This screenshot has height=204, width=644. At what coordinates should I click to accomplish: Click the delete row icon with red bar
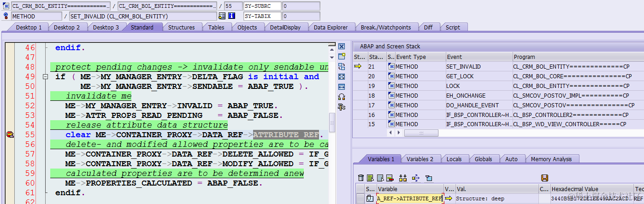(x=390, y=178)
